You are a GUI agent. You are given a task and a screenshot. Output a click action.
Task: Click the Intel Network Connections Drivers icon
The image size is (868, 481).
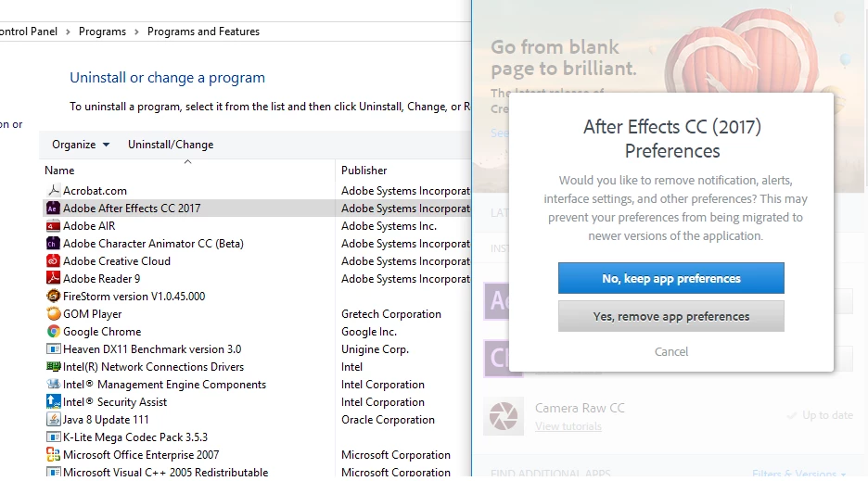53,366
